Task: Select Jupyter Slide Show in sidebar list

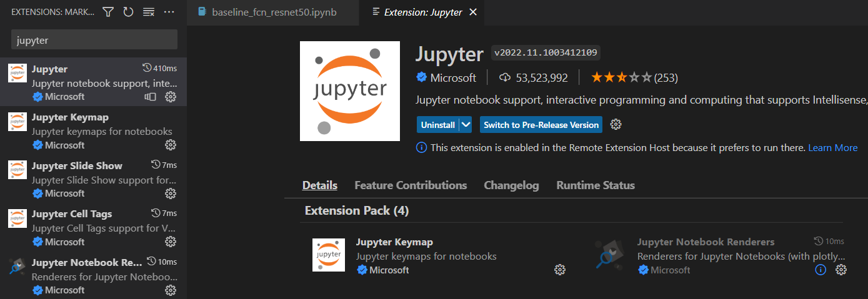Action: click(93, 179)
